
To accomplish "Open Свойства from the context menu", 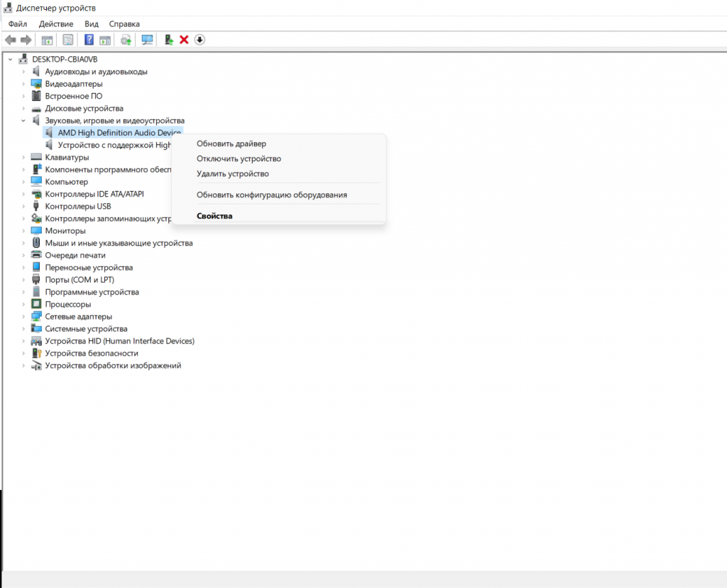I will point(214,216).
